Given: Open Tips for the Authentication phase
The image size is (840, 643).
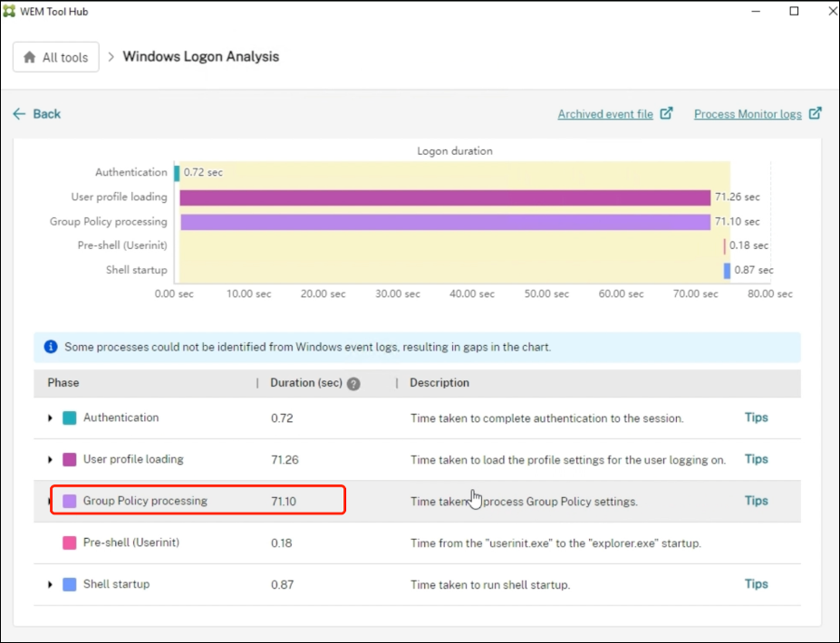Looking at the screenshot, I should tap(755, 417).
